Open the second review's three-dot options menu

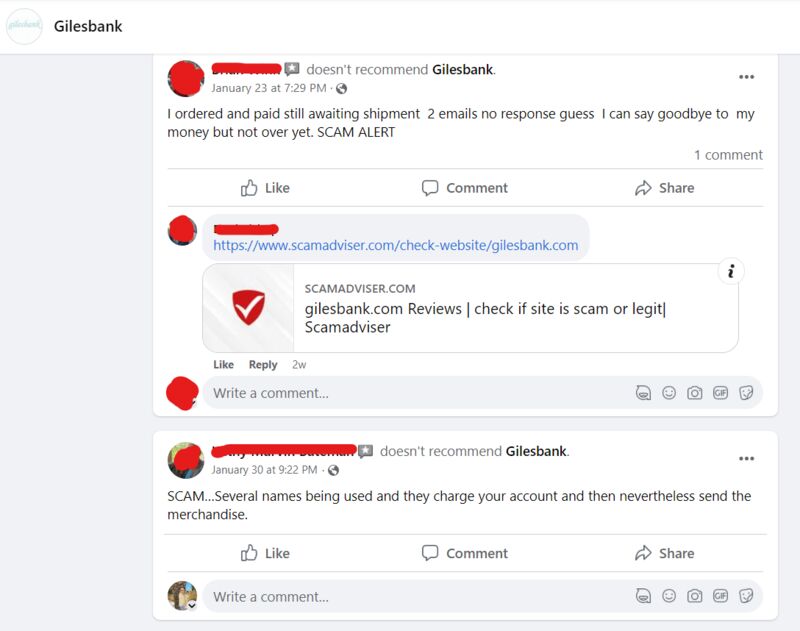pos(746,459)
